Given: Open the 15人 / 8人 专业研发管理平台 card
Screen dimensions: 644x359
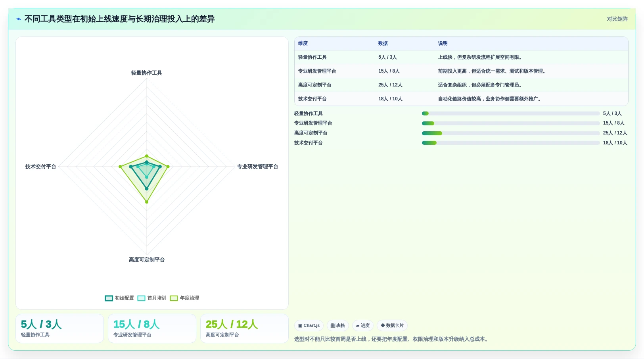Looking at the screenshot, I should point(152,328).
